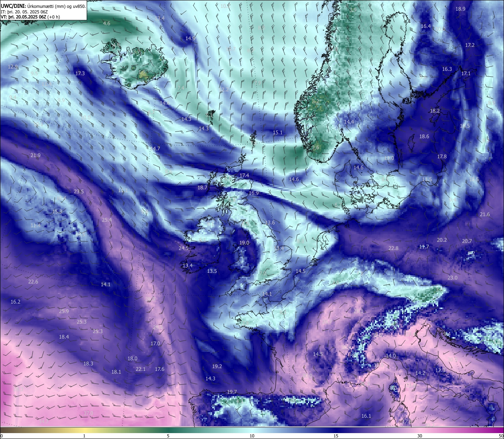
Task: Click the precipitable water color scale bar
Action: [252, 430]
